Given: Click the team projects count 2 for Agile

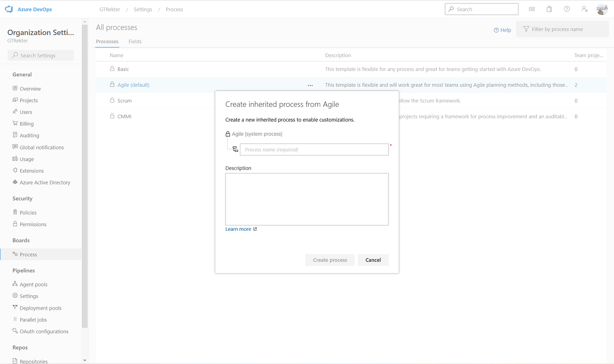Looking at the screenshot, I should [x=576, y=85].
